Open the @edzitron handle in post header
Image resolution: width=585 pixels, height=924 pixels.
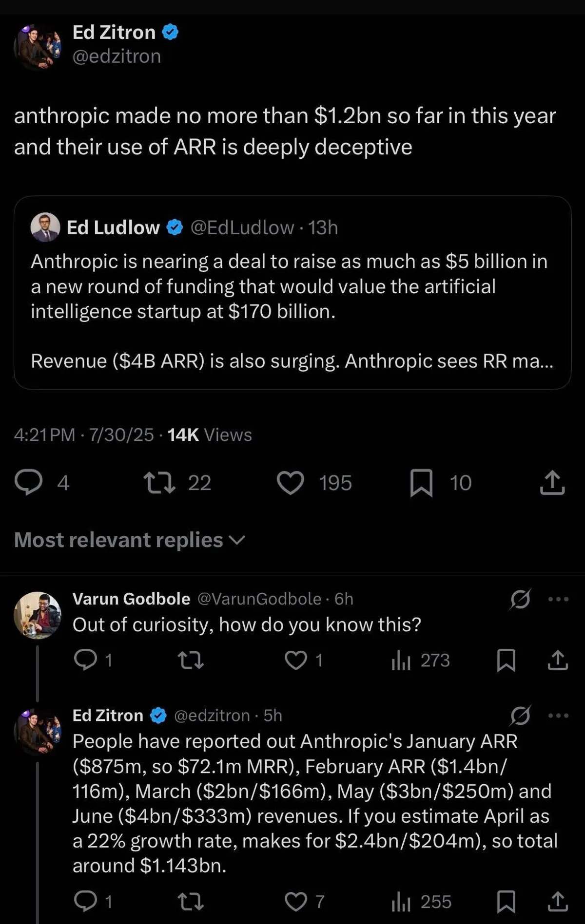pos(117,57)
